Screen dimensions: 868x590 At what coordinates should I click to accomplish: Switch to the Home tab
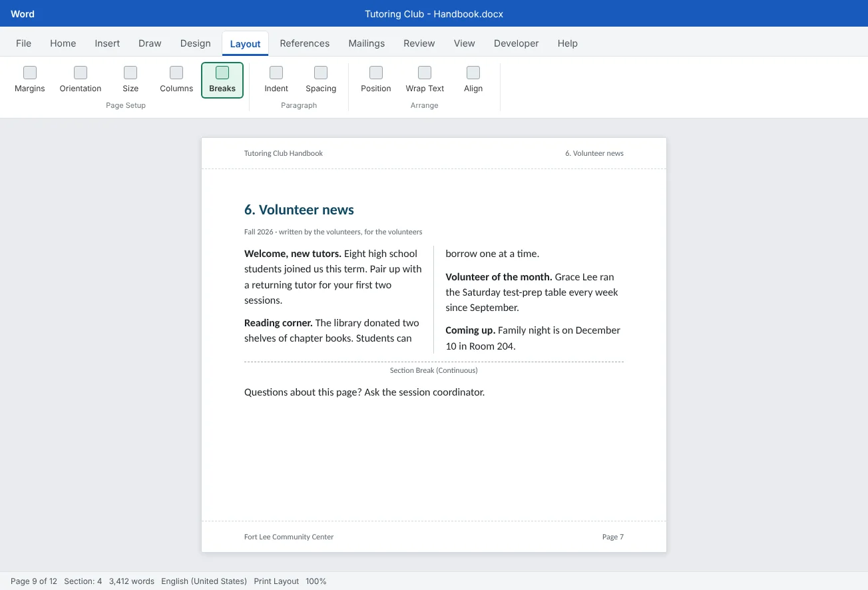[63, 43]
